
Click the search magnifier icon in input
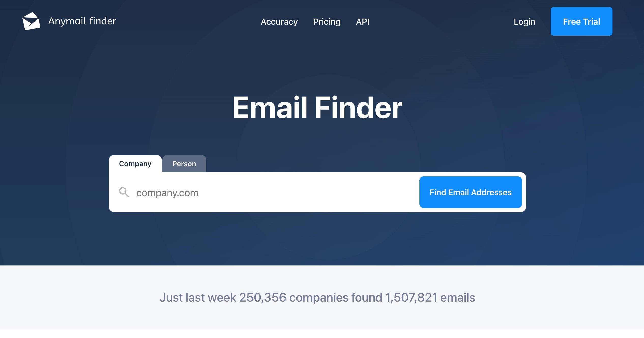pos(124,192)
